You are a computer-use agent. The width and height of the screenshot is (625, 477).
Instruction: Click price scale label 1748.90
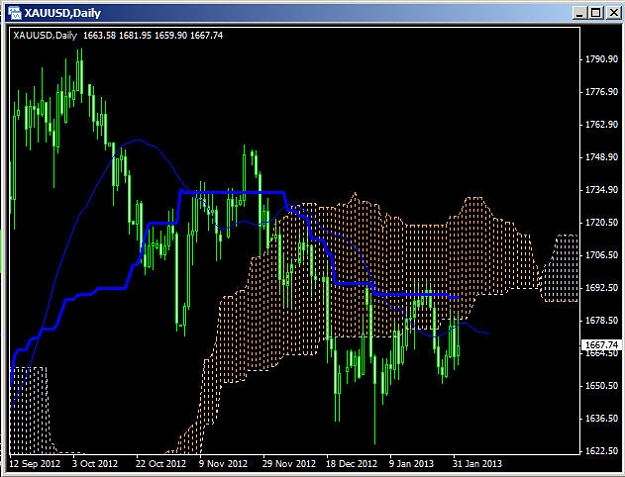[x=601, y=157]
